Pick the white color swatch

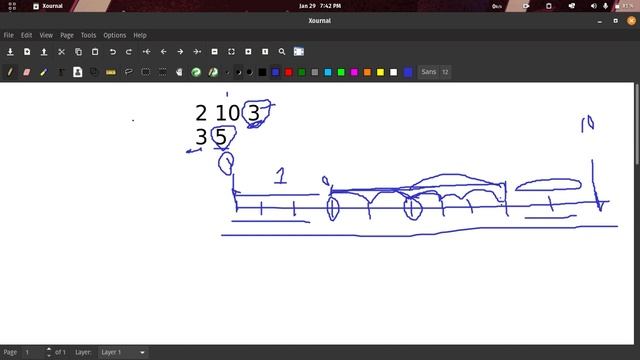tap(393, 72)
